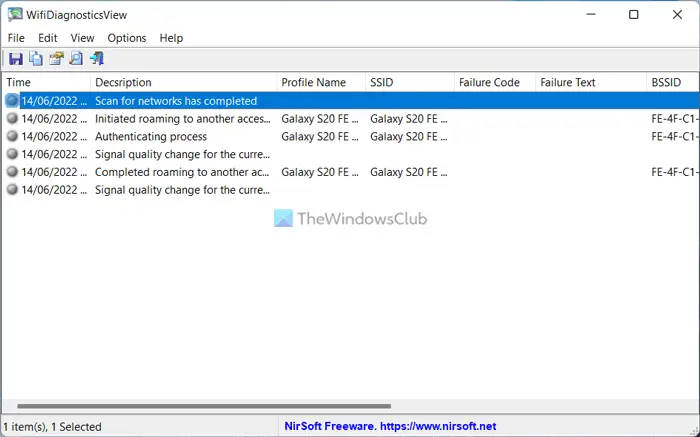
Task: Open the File menu
Action: [16, 38]
